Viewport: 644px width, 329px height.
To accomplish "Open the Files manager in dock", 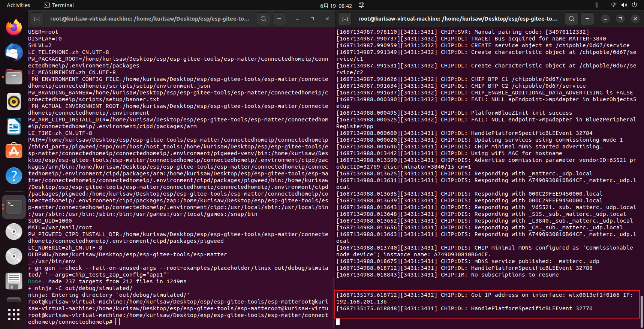I will point(14,77).
